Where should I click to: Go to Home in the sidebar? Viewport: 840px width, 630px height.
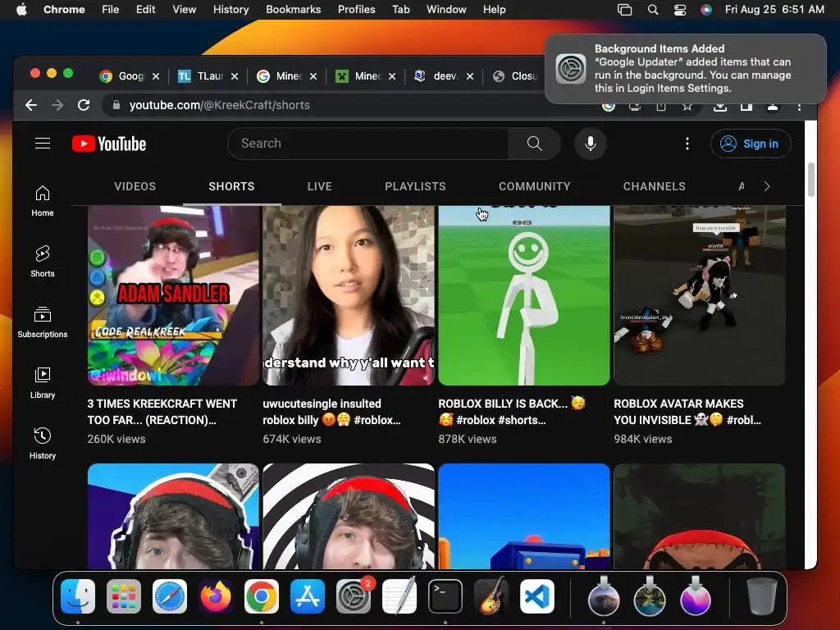[43, 202]
